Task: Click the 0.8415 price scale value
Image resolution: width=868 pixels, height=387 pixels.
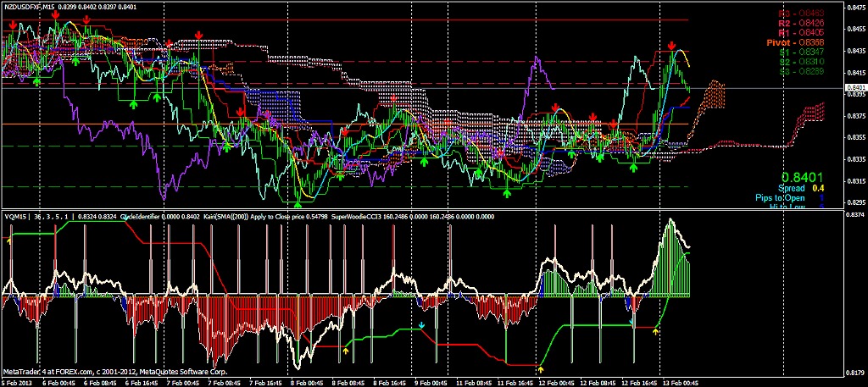Action: click(x=856, y=73)
